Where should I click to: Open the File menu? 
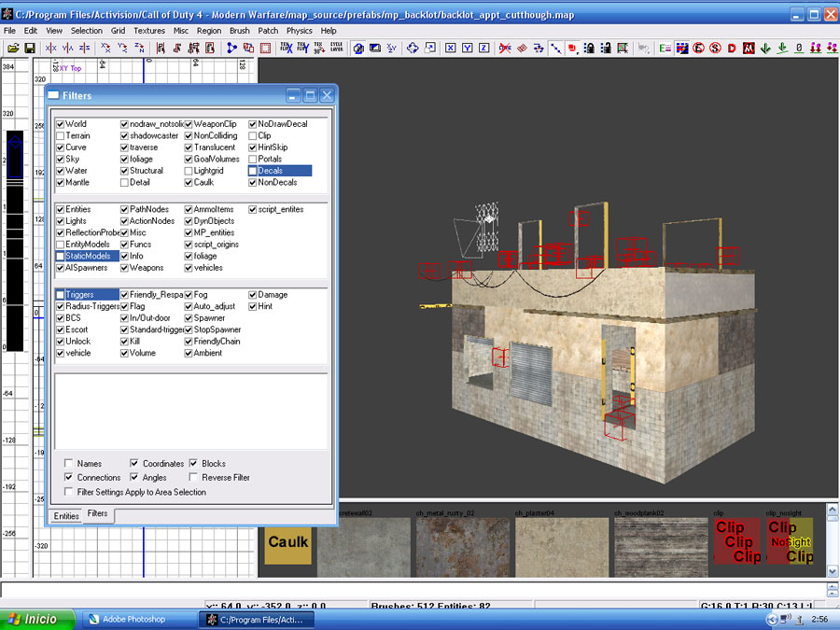(x=9, y=31)
